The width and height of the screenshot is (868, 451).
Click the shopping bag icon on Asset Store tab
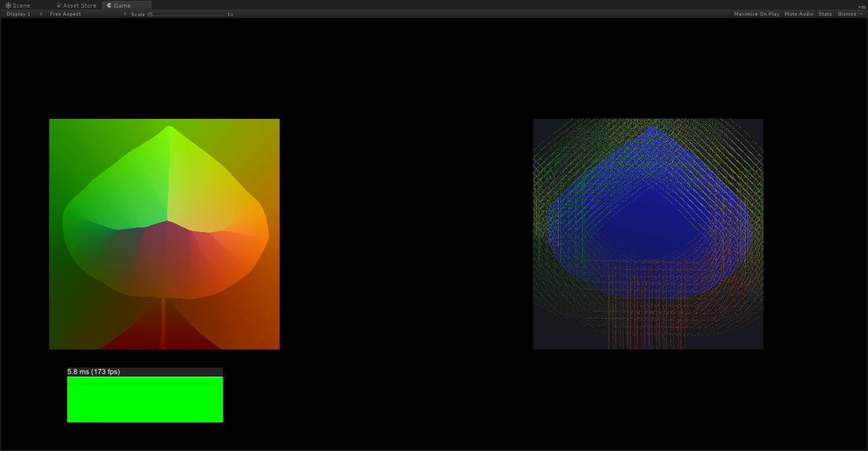59,6
